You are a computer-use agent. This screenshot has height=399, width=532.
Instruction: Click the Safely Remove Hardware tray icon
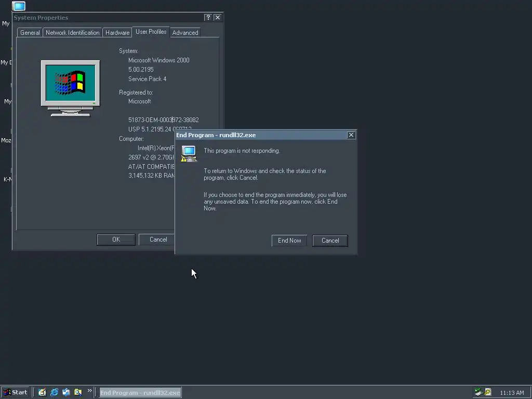point(478,392)
